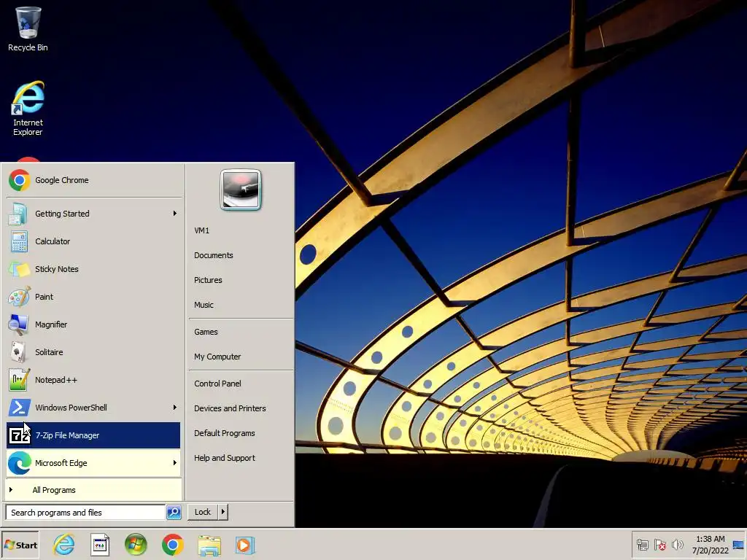Start Solitaire from its card icon

click(19, 352)
